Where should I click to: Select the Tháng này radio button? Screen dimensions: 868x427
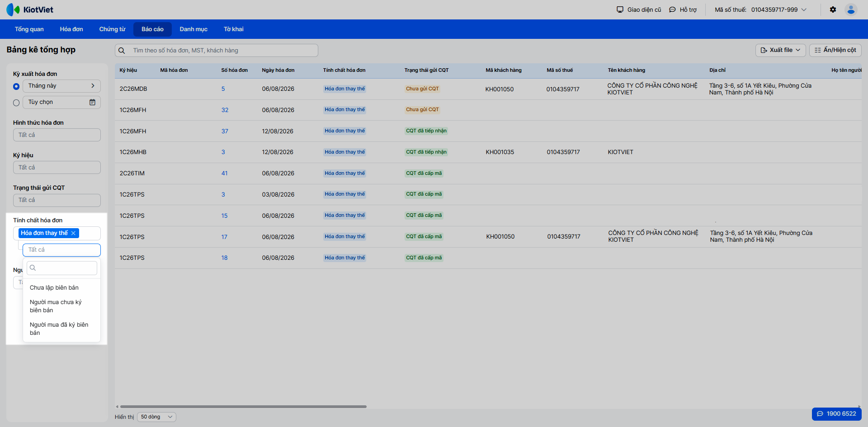click(x=16, y=86)
